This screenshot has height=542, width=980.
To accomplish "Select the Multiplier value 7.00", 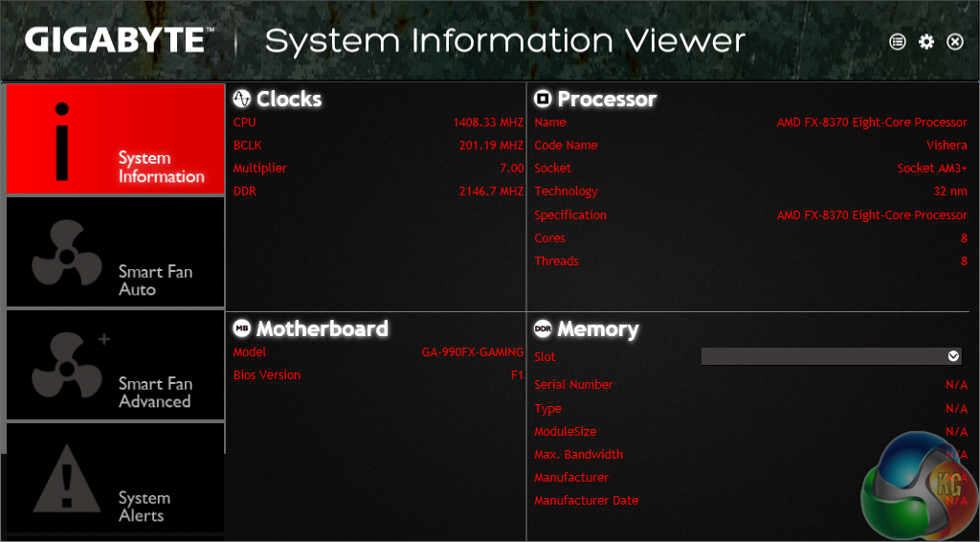I will [x=512, y=169].
